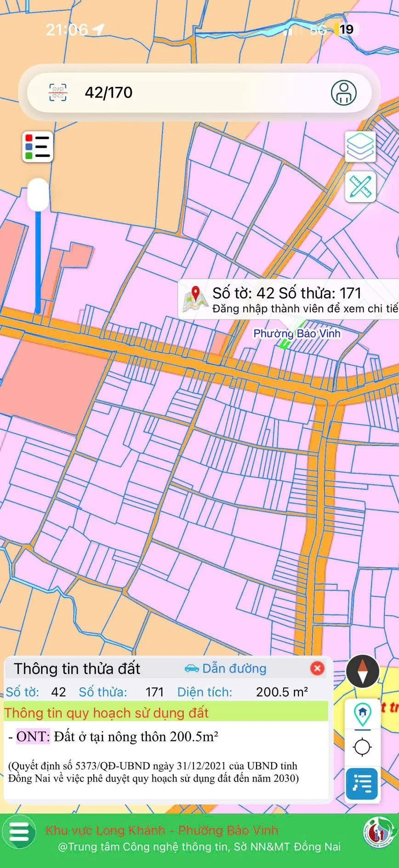Open the user account profile icon

[344, 92]
